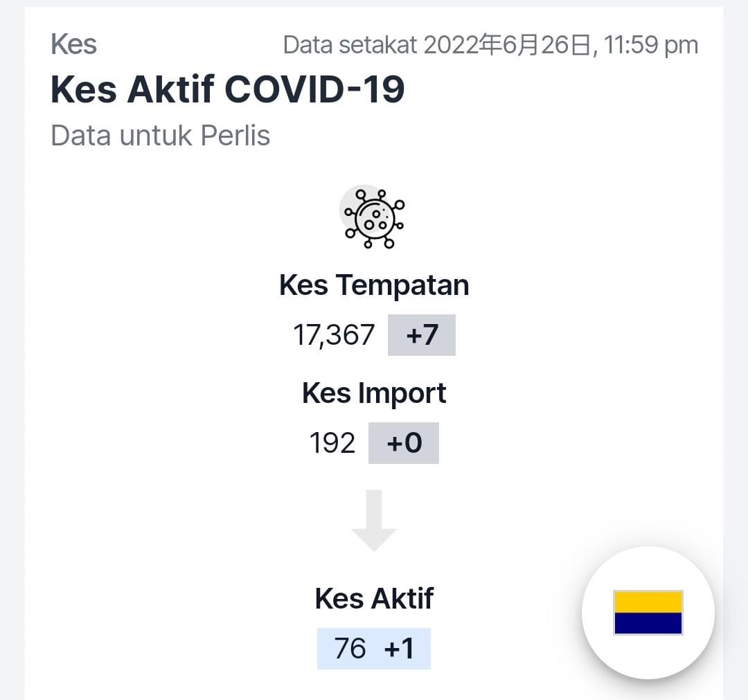Image resolution: width=748 pixels, height=700 pixels.
Task: Click the Kes Tempatan label
Action: pos(374,285)
